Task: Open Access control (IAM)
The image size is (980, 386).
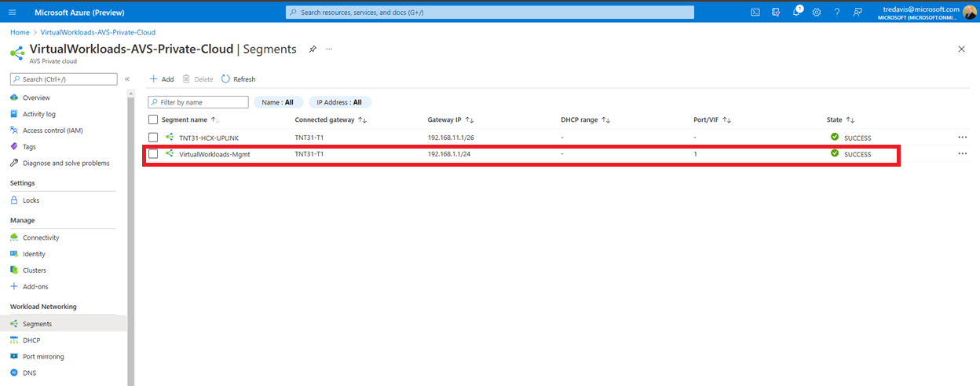Action: tap(53, 131)
